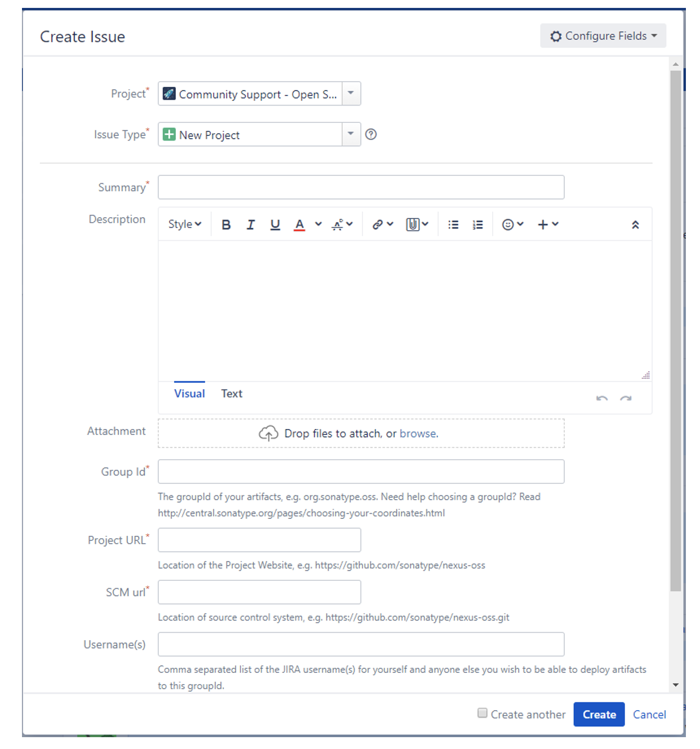This screenshot has height=749, width=700.
Task: Open the insert link menu
Action: coord(383,224)
